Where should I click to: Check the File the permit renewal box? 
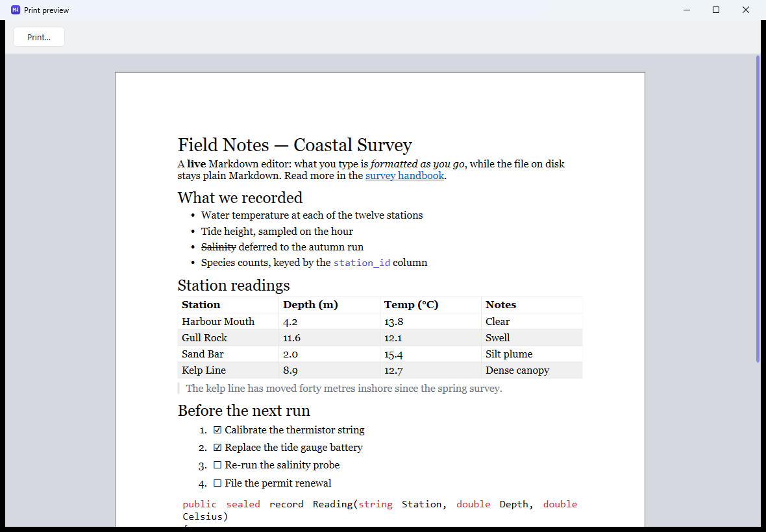tap(217, 483)
